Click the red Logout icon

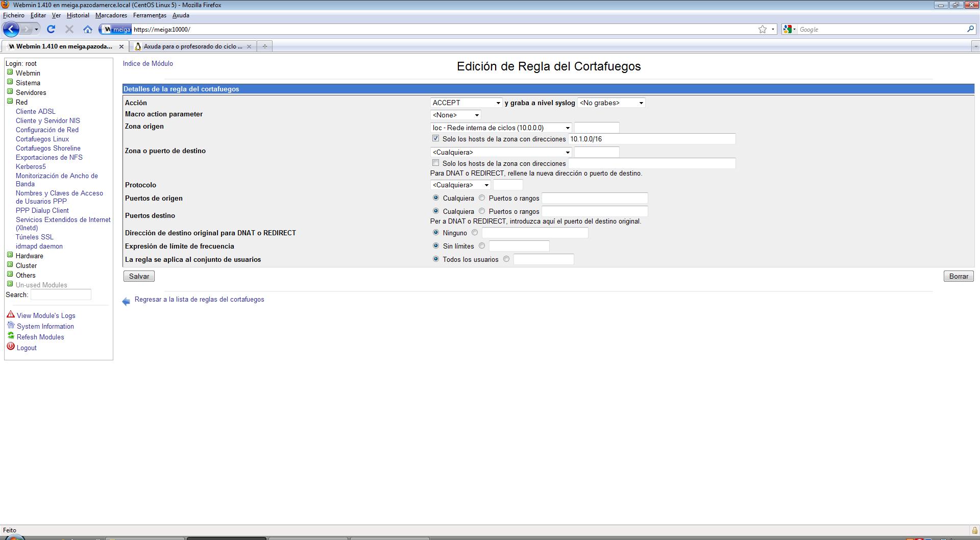pos(11,347)
